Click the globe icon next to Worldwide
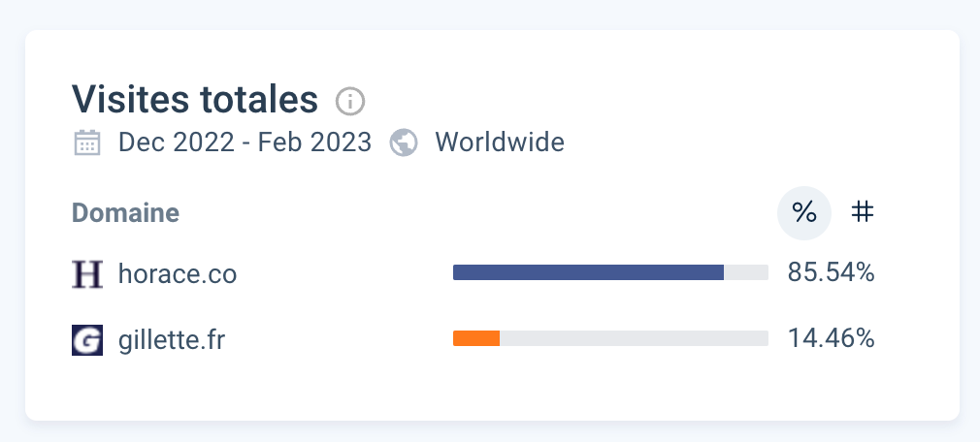This screenshot has width=980, height=442. (x=404, y=142)
